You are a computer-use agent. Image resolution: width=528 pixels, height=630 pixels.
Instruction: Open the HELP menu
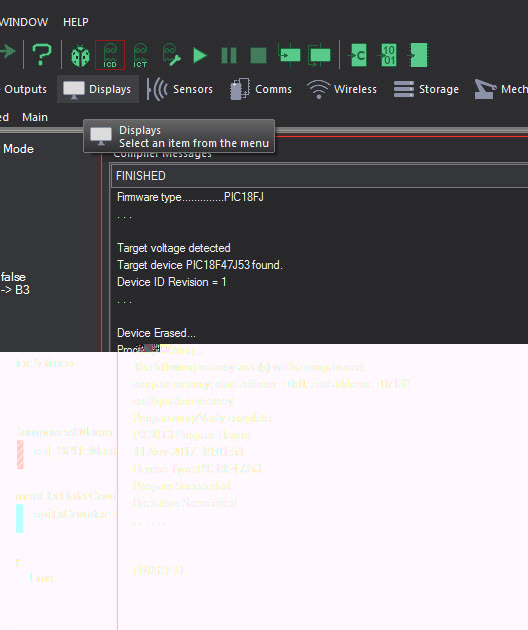(76, 22)
